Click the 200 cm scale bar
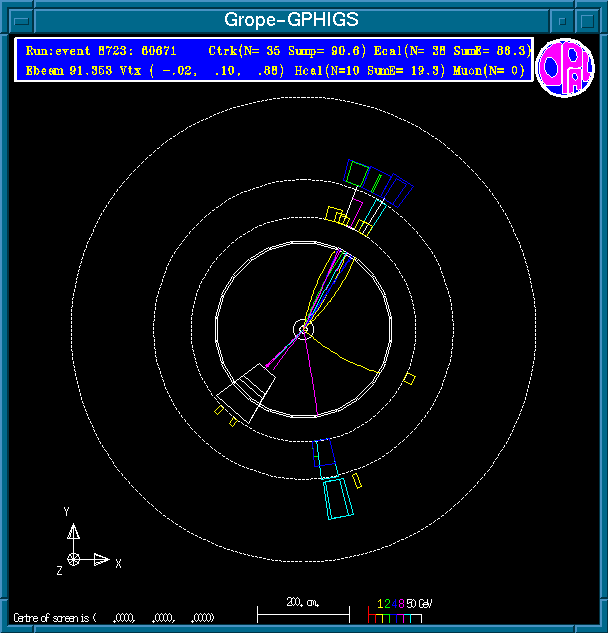This screenshot has width=608, height=633. tap(303, 610)
